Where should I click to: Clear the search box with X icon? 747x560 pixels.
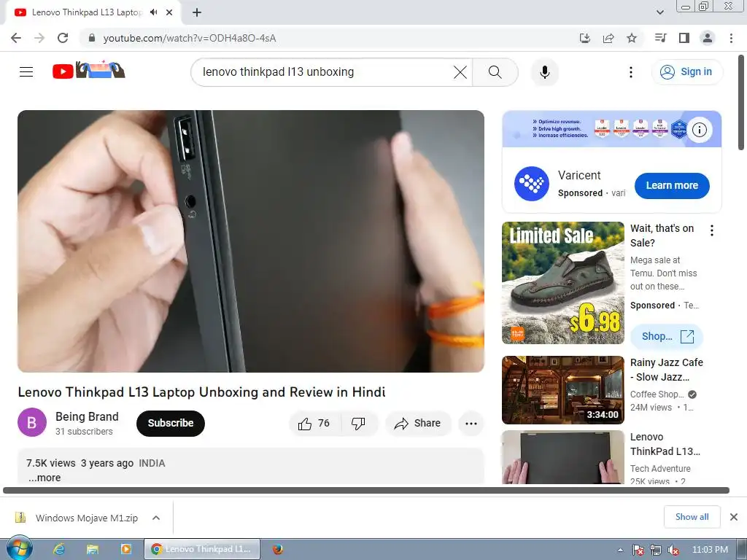460,72
